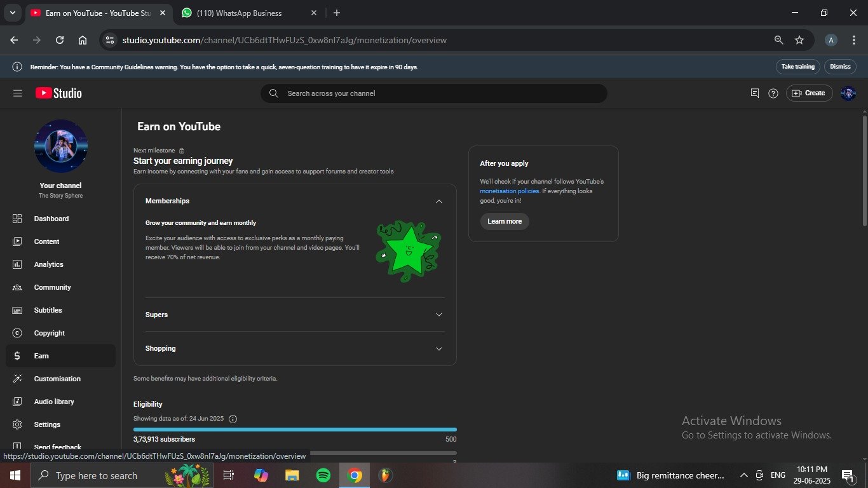Open the channel comments notification icon

click(755, 93)
